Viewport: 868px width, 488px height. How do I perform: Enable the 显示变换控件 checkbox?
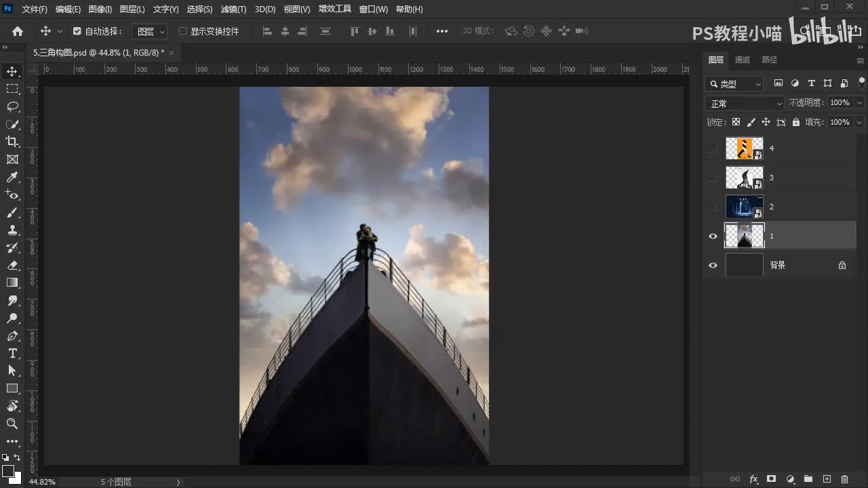(x=182, y=31)
